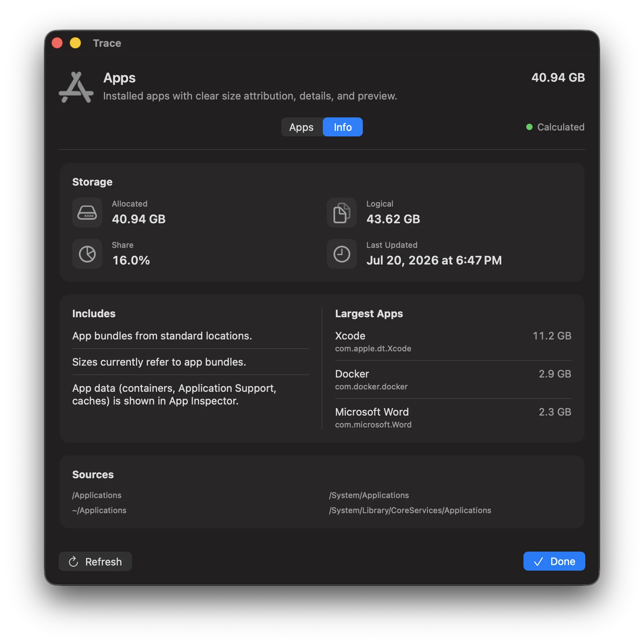Screen dimensions: 644x644
Task: Click the App Inspector note text
Action: point(174,395)
